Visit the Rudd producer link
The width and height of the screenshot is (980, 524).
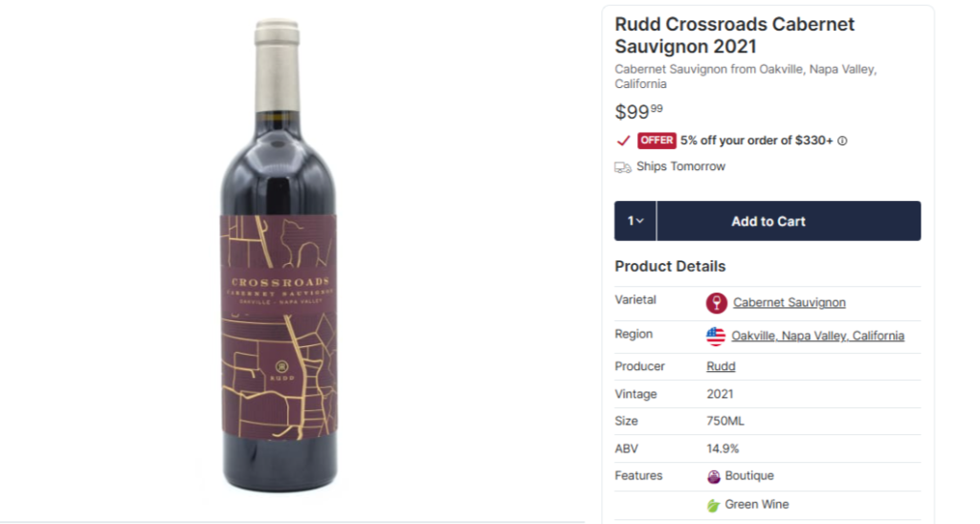point(721,366)
